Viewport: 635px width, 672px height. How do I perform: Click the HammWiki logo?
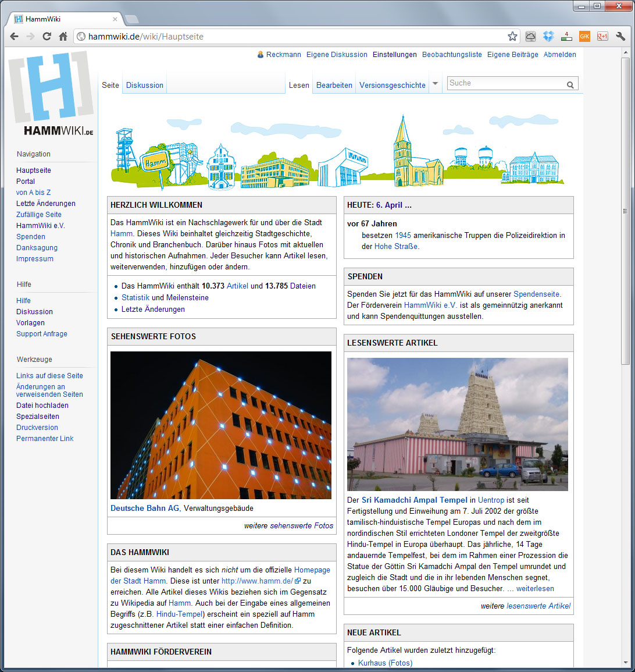pos(51,93)
